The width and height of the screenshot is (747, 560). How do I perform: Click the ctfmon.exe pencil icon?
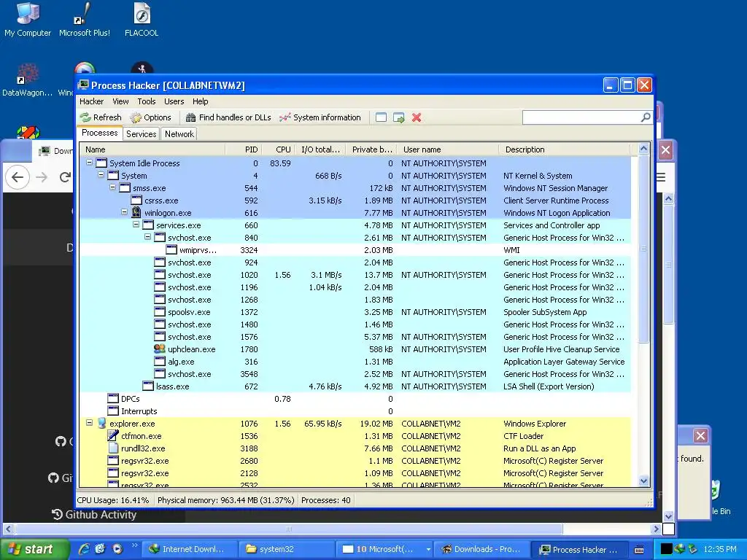click(x=113, y=436)
